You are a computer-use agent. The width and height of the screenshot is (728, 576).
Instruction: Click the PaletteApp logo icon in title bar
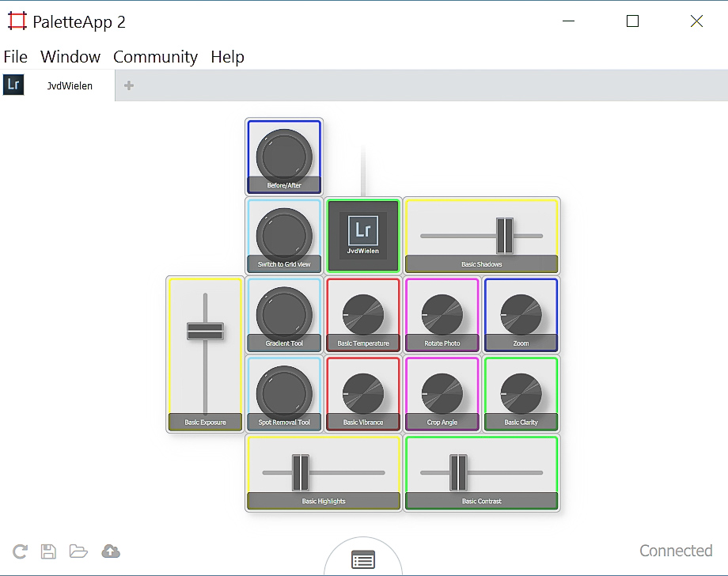click(x=17, y=21)
